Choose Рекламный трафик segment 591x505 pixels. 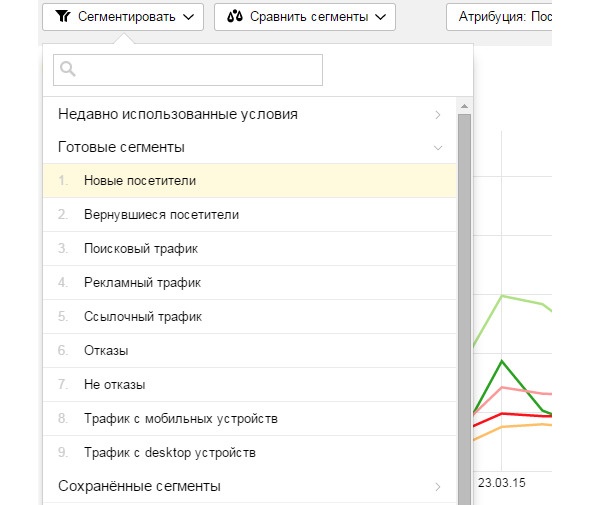250,282
